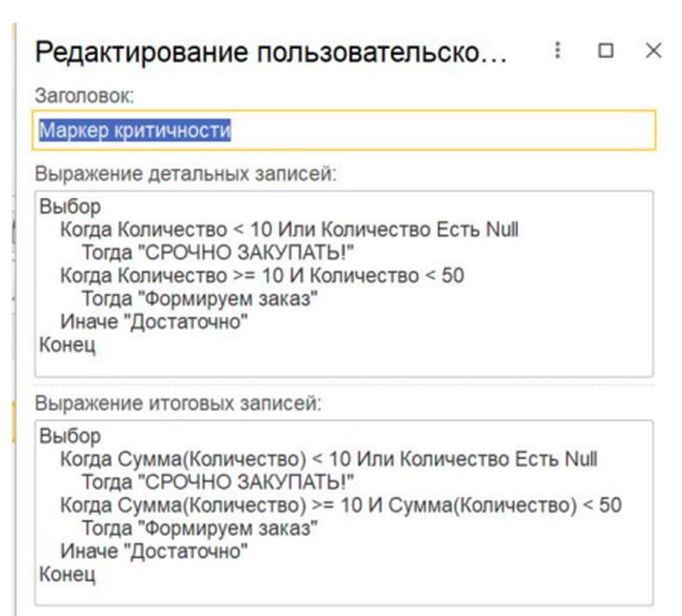The image size is (682, 616).
Task: Click line Когда Сумма(Количество) >= 10 in totals expression
Action: coord(340,505)
